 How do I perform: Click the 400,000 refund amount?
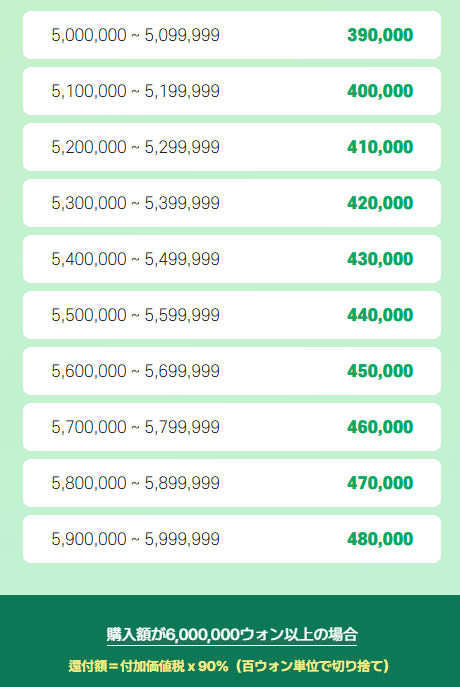(380, 92)
